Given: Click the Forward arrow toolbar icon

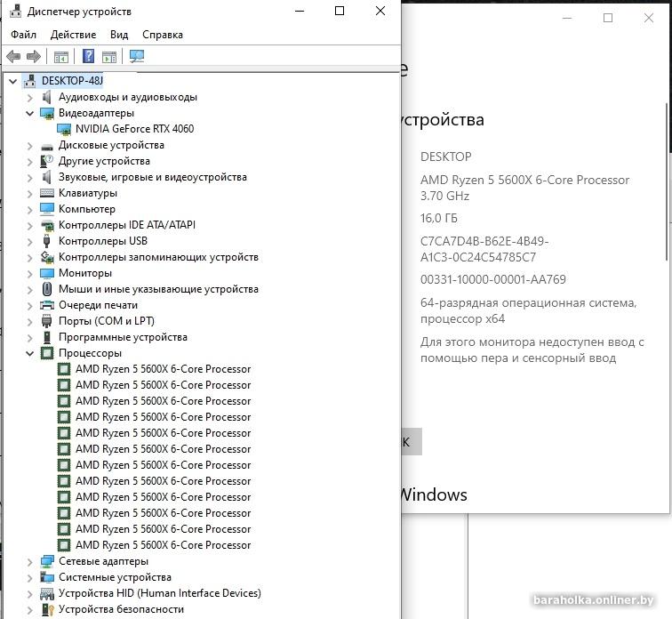Looking at the screenshot, I should click(x=34, y=57).
